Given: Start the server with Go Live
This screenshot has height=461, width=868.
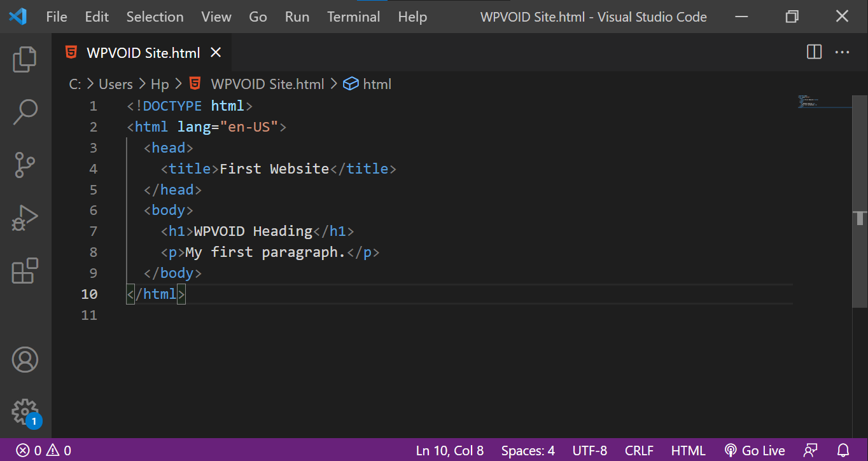Looking at the screenshot, I should [x=755, y=450].
